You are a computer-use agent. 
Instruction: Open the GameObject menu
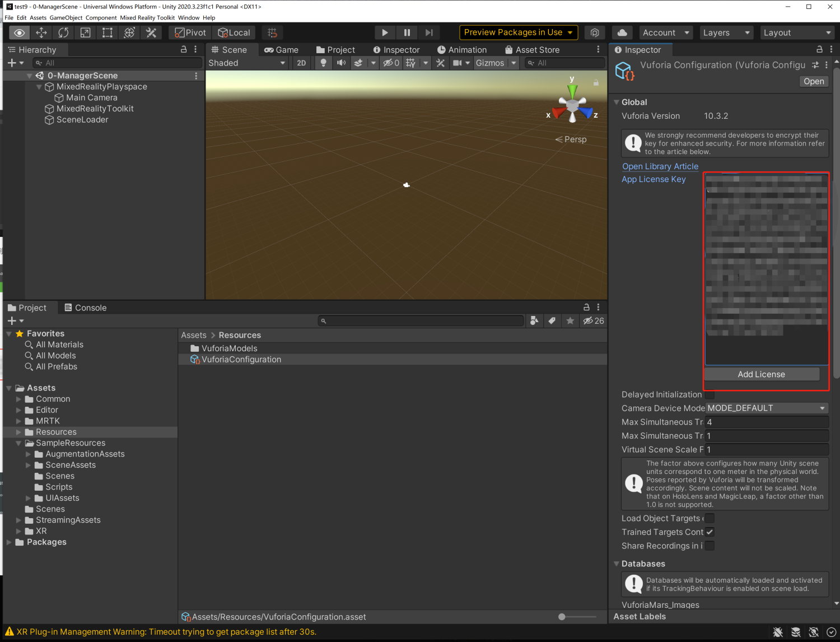[x=66, y=17]
